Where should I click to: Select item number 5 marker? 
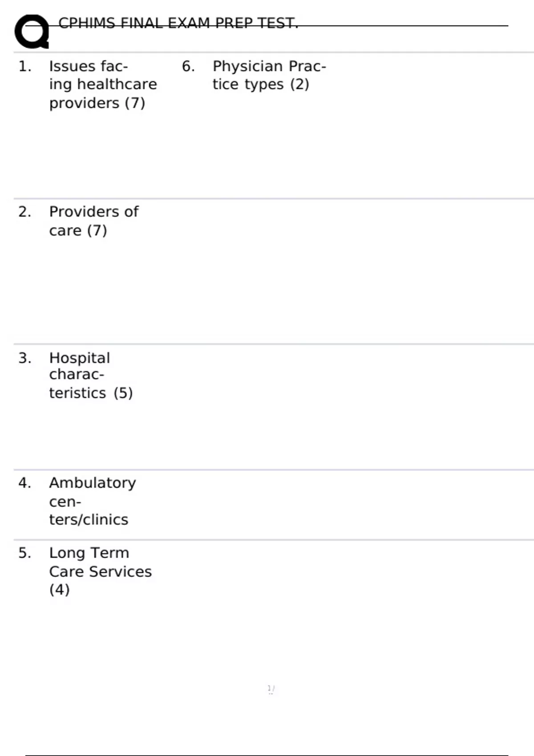click(25, 553)
